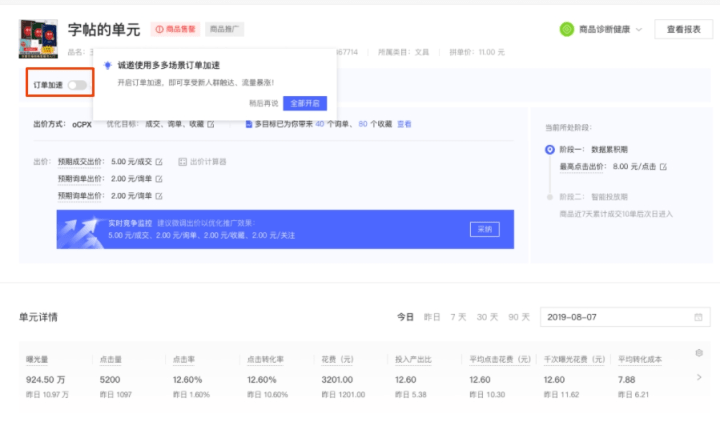Click the edit icon next to 优化目标
The image size is (720, 422).
pos(211,124)
